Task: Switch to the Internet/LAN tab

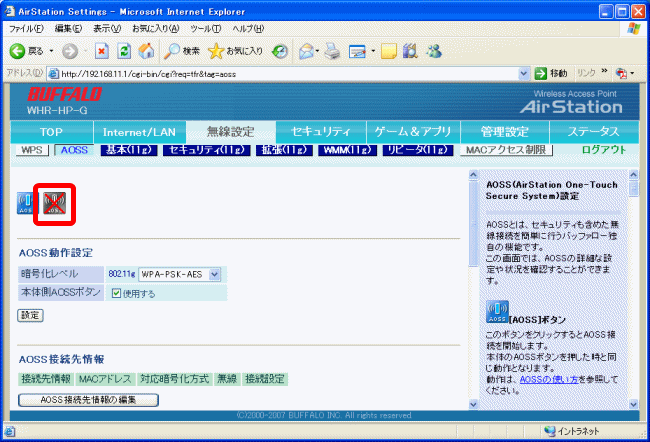Action: (139, 132)
